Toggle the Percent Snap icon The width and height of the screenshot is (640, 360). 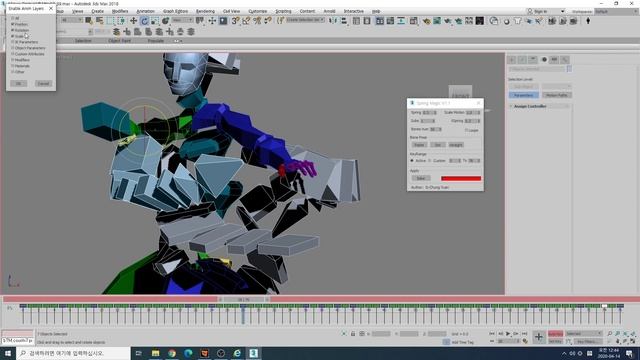click(257, 21)
